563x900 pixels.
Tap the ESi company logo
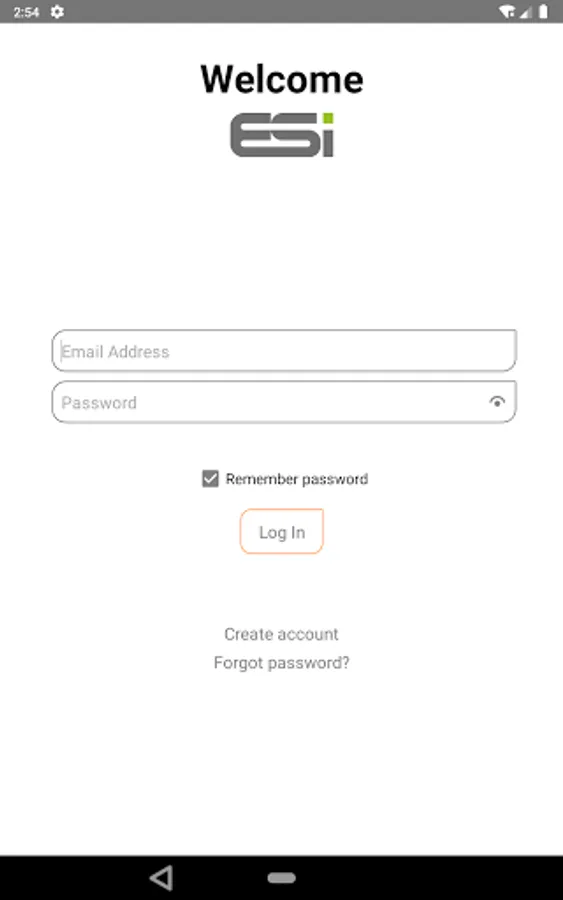[282, 135]
